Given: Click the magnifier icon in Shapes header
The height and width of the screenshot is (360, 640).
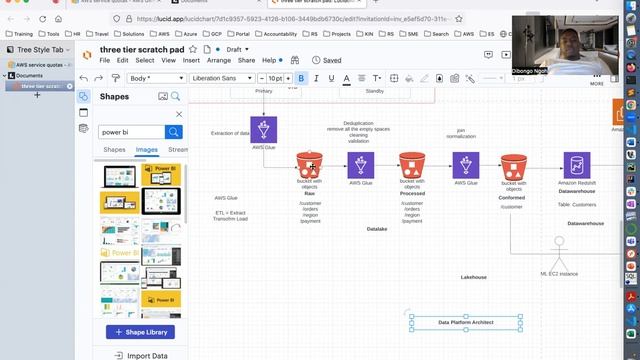Looking at the screenshot, I should point(176,96).
